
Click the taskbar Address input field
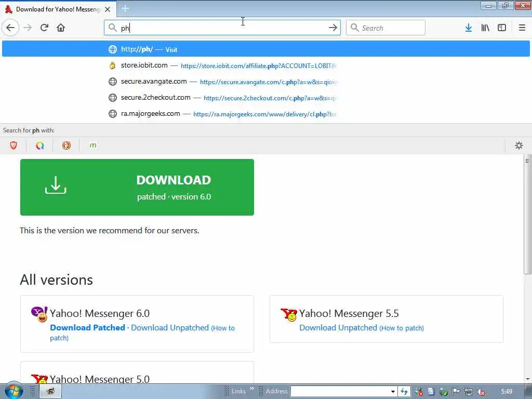[340, 392]
